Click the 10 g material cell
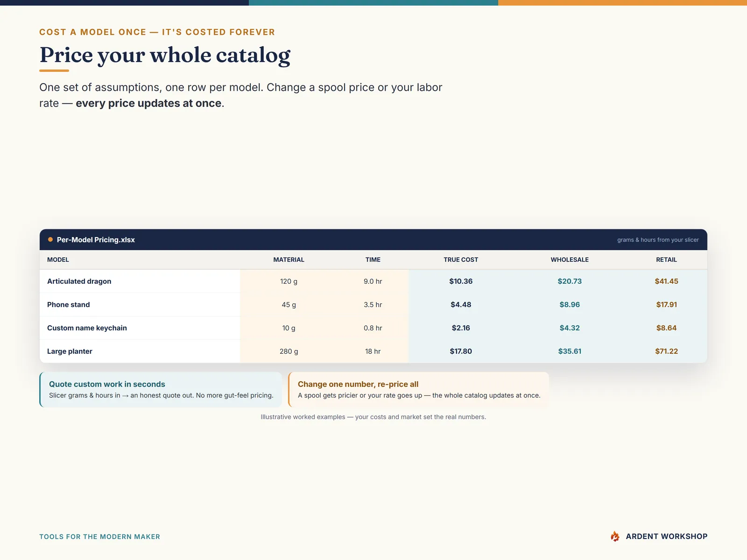 [289, 328]
